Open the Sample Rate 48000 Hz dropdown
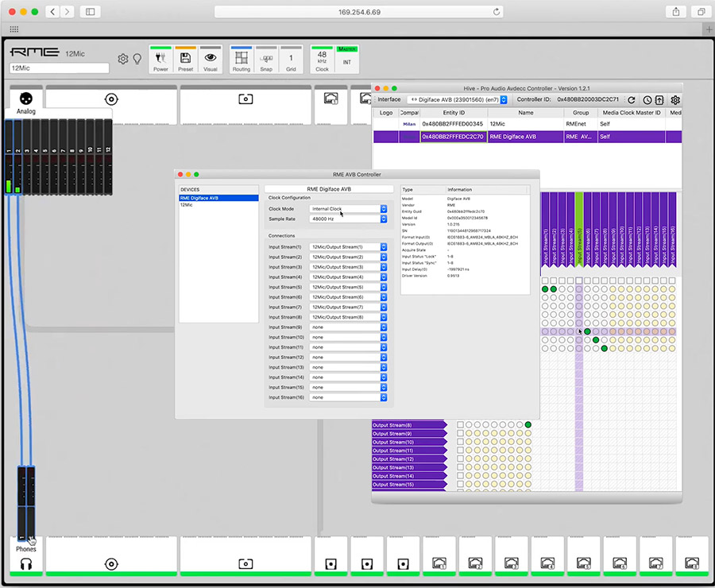This screenshot has height=588, width=715. pyautogui.click(x=348, y=219)
